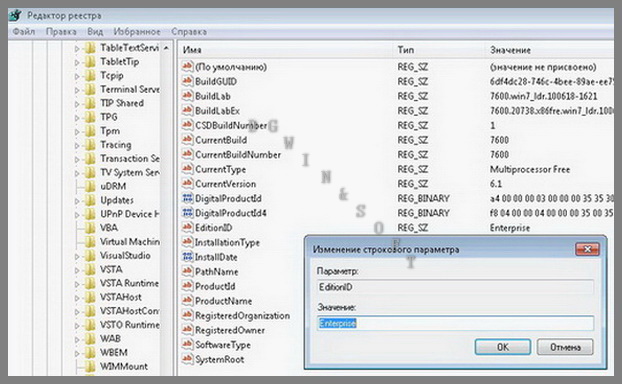
Task: Select the WIMMount folder icon
Action: [x=90, y=366]
